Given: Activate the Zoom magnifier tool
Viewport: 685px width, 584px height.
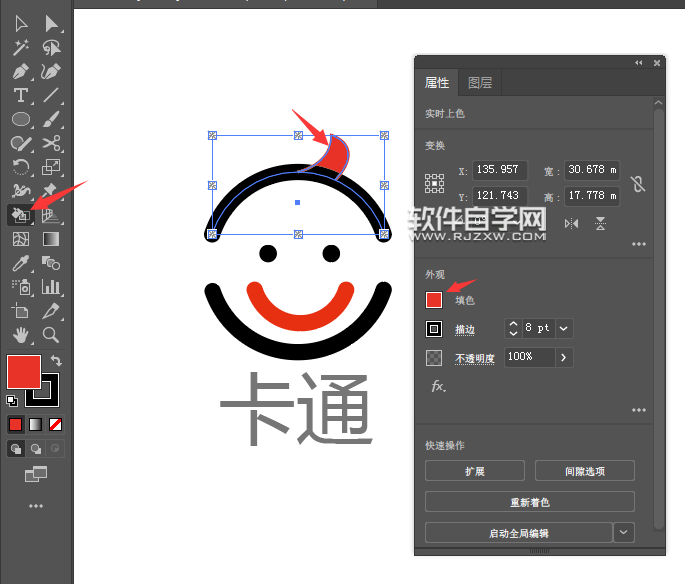Looking at the screenshot, I should [x=51, y=335].
